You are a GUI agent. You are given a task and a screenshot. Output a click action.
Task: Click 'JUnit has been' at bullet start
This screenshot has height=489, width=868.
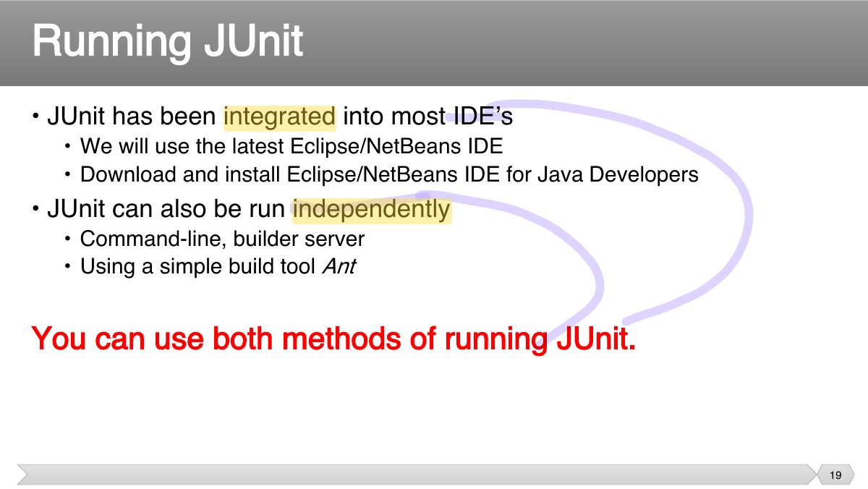(x=131, y=116)
